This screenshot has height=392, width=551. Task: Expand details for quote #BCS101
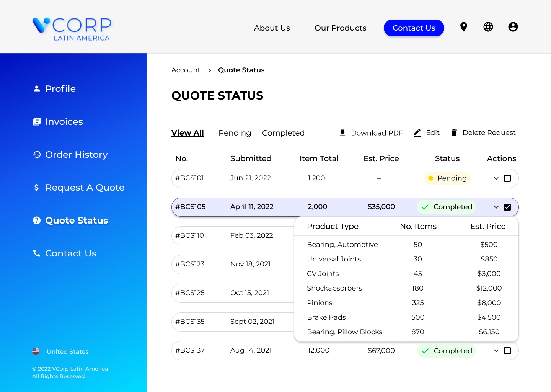pos(496,178)
